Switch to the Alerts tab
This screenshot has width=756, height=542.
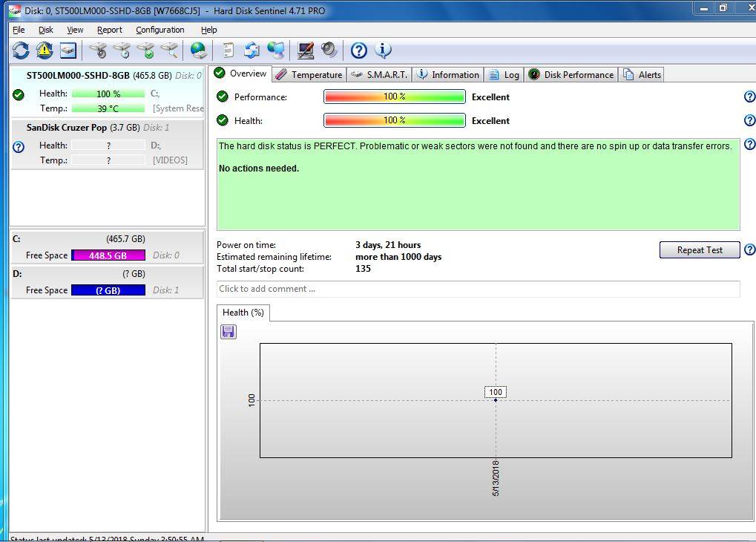pos(642,75)
